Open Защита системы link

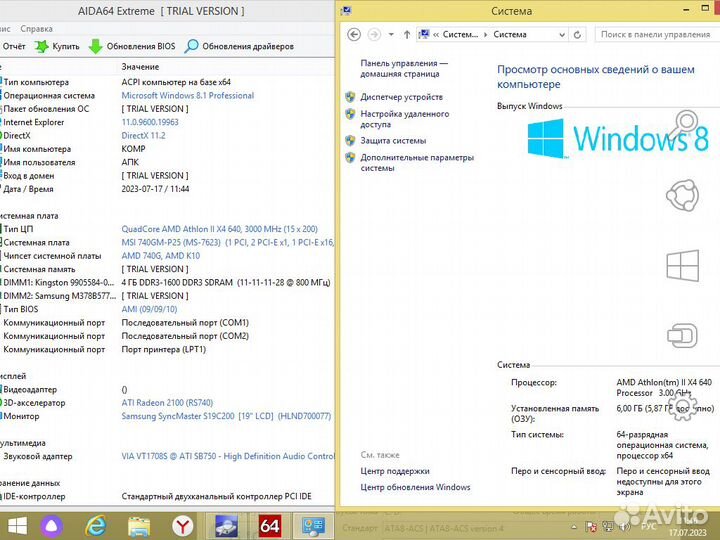point(393,141)
